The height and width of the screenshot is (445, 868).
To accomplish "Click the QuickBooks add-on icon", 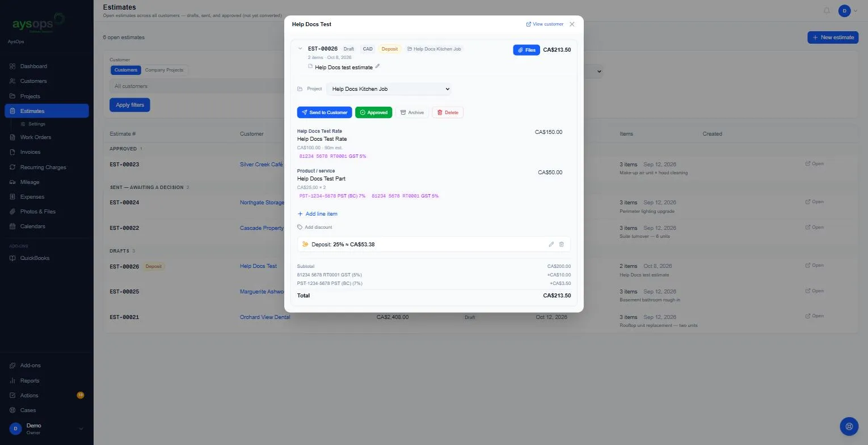I will pyautogui.click(x=12, y=258).
